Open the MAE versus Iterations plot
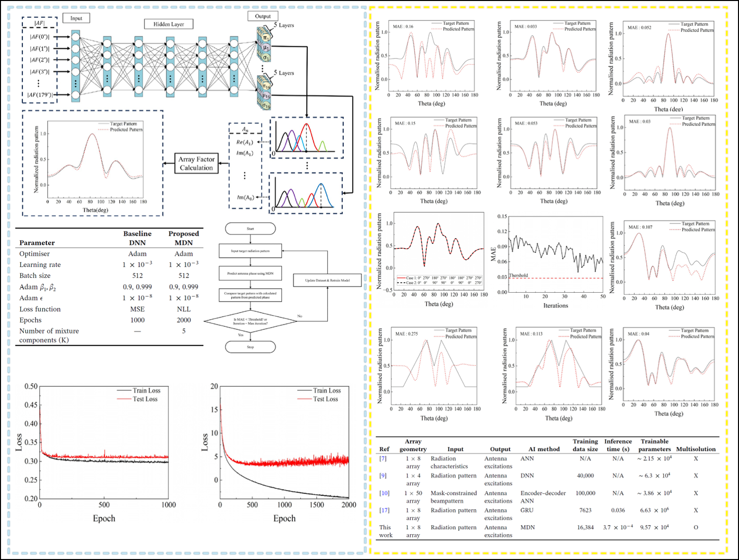Viewport: 739px width, 560px height. 547,261
